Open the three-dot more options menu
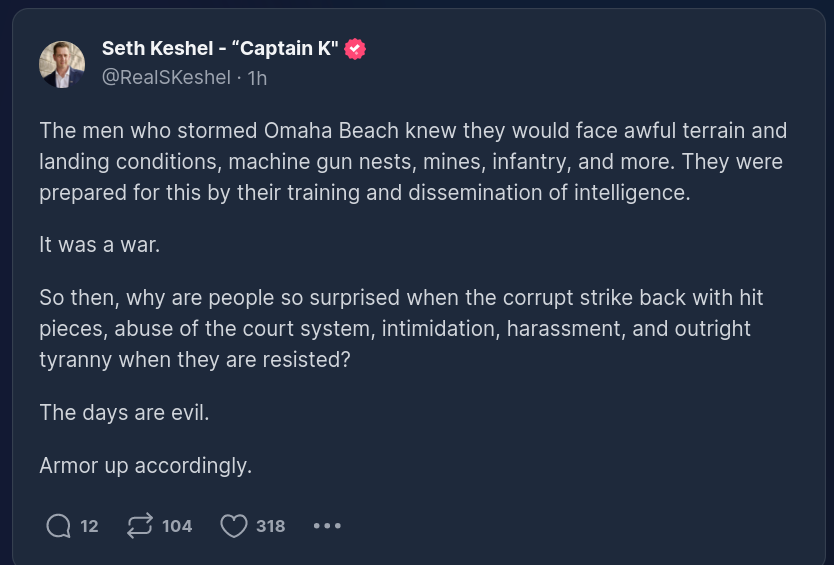 pos(327,525)
